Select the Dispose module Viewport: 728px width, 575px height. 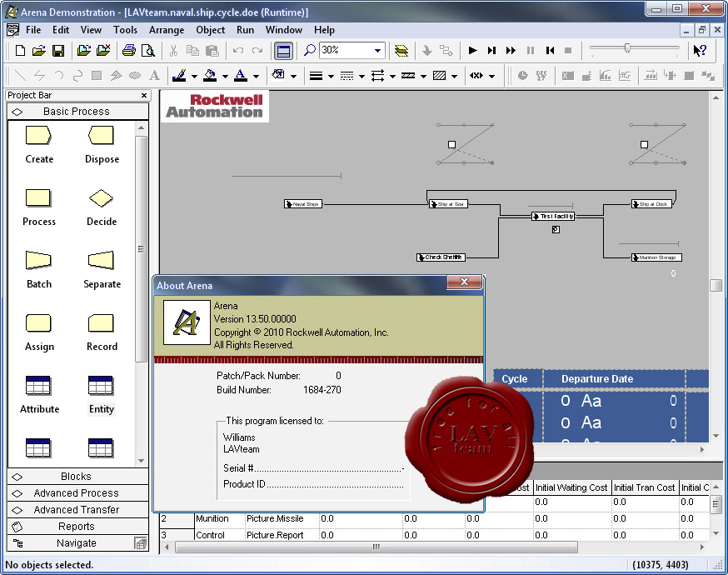(x=102, y=144)
